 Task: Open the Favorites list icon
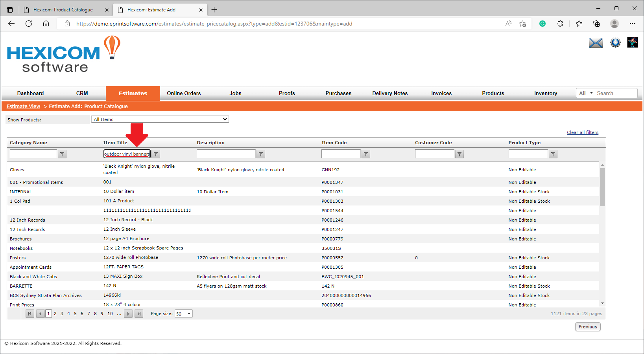[x=579, y=24]
